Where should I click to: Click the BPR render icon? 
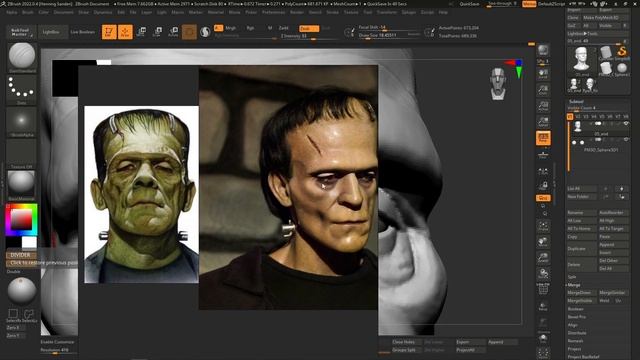[543, 51]
